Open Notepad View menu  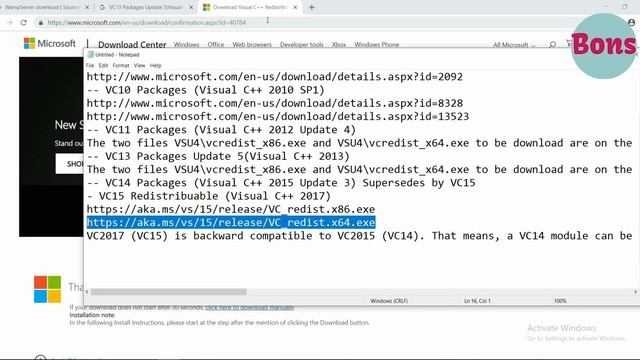point(140,65)
